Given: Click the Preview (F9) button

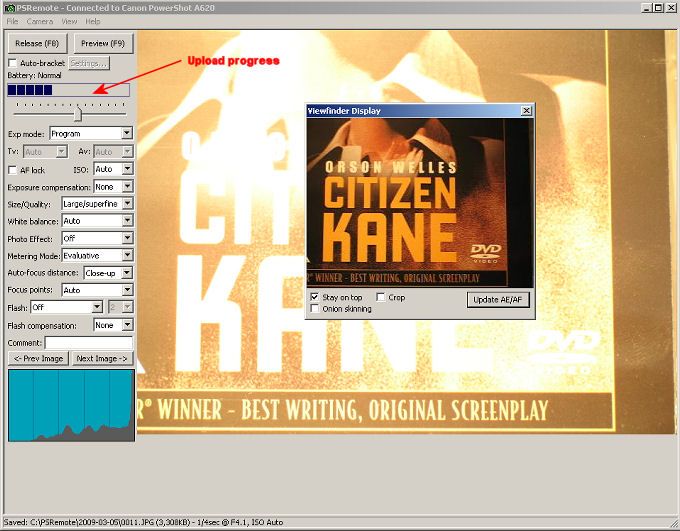Looking at the screenshot, I should pos(103,43).
